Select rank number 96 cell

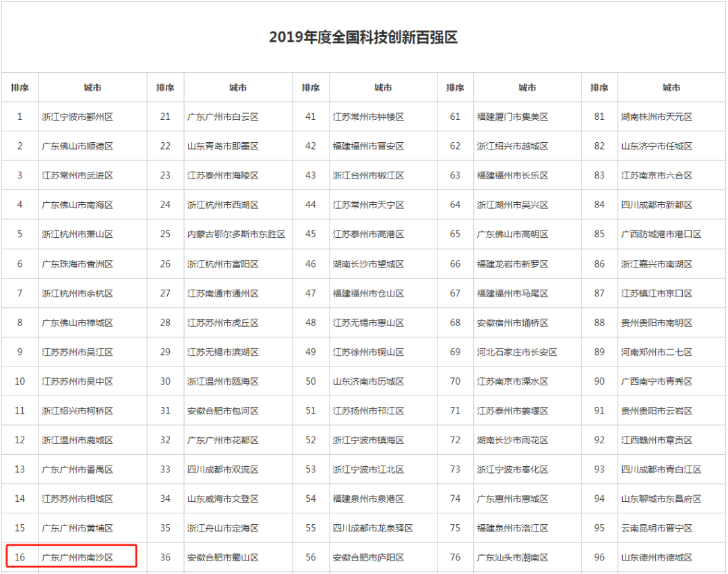pyautogui.click(x=599, y=556)
